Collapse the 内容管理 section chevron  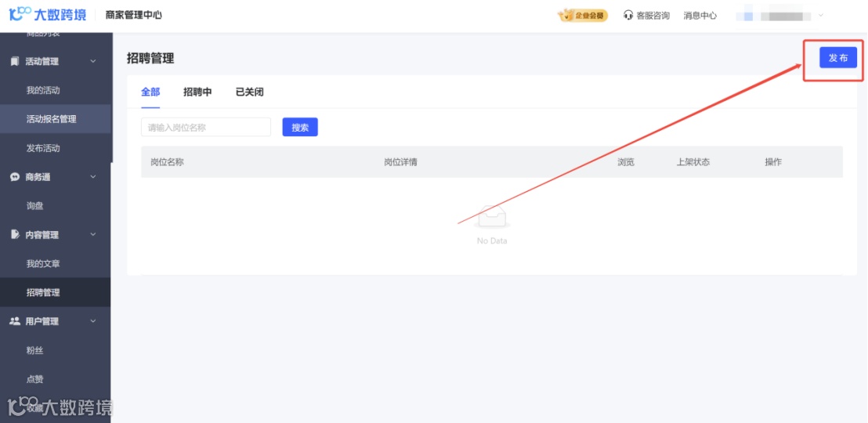coord(93,234)
